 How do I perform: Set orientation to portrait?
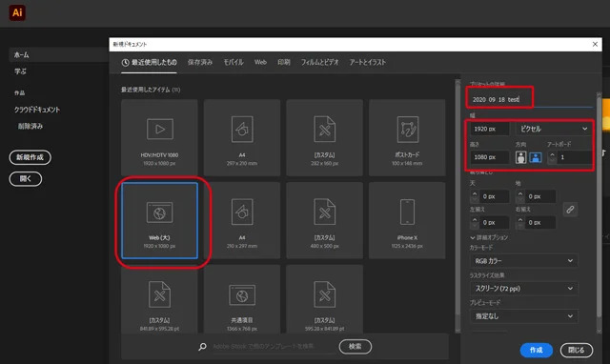tap(520, 157)
